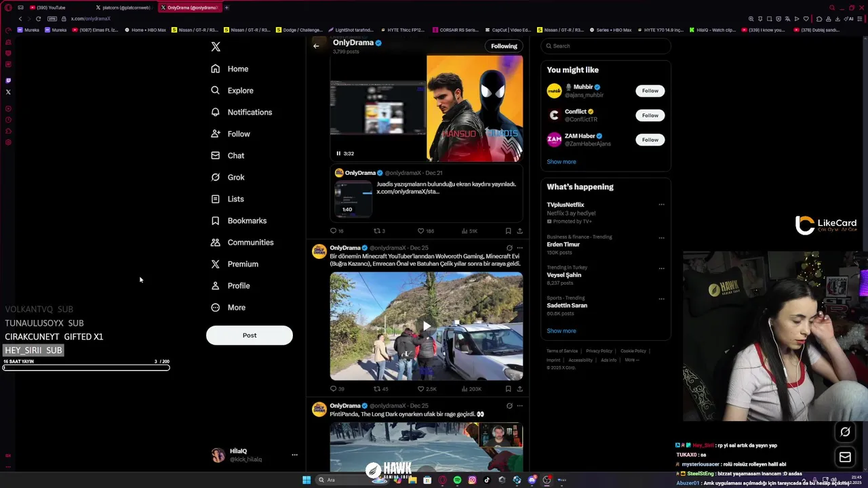
Task: Reply to the post with 16 replies
Action: 336,231
